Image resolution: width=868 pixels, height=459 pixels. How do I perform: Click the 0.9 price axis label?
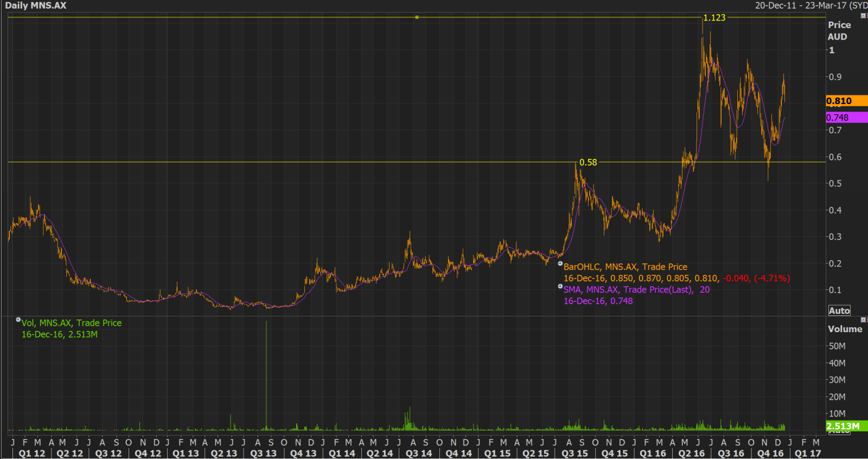[x=835, y=77]
